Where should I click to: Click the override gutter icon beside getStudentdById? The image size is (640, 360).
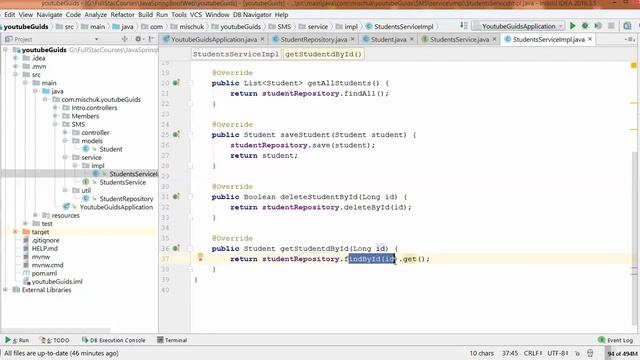click(x=176, y=248)
